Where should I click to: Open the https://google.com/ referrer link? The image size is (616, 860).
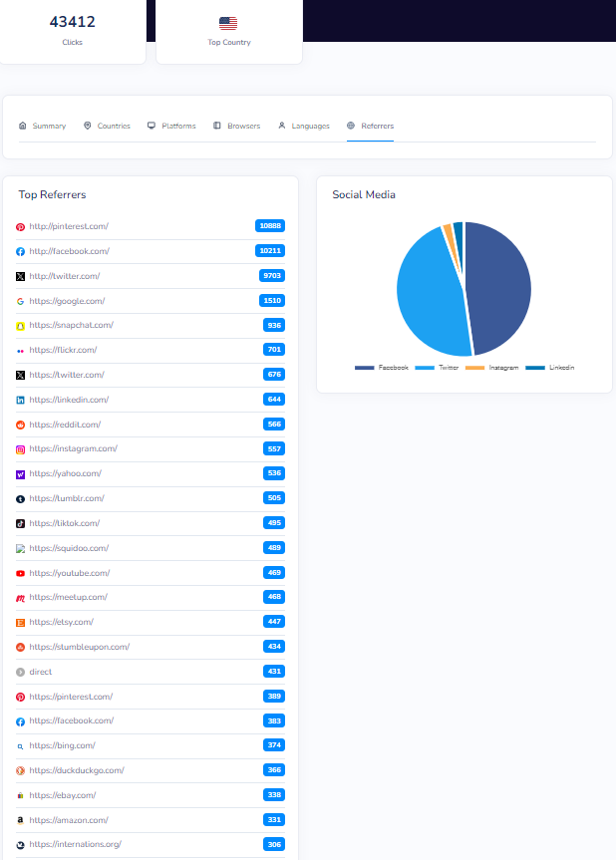(67, 301)
